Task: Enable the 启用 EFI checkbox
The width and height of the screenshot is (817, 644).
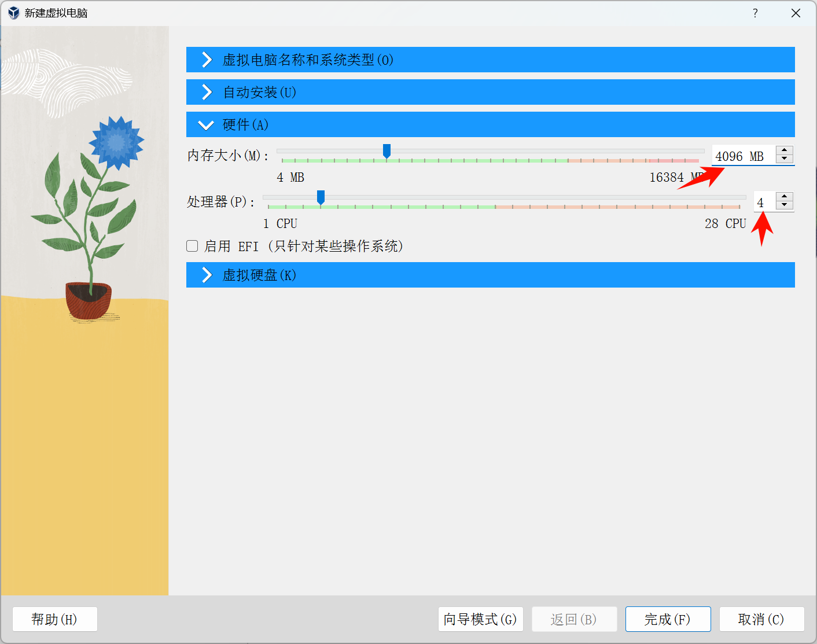Action: [x=192, y=246]
